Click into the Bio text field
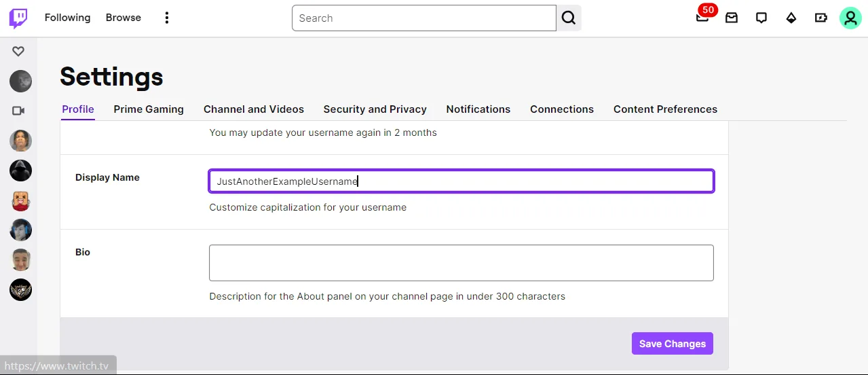Image resolution: width=868 pixels, height=375 pixels. coord(461,263)
